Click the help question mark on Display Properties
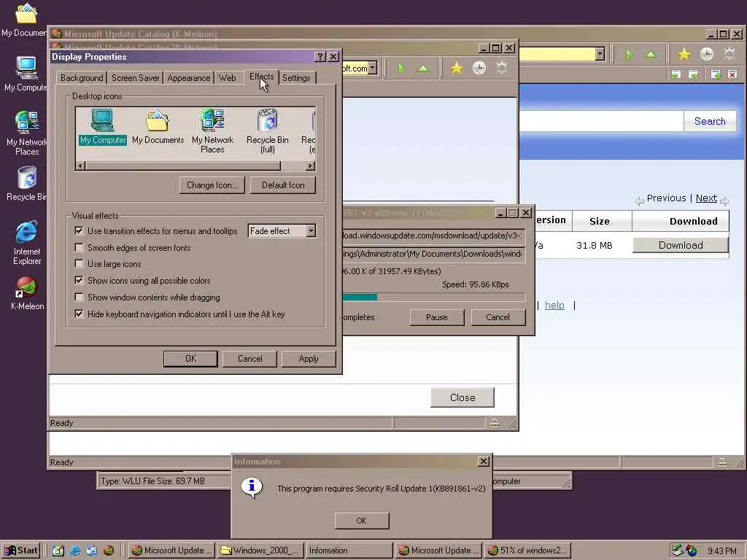Screen dimensions: 747x560 point(320,57)
